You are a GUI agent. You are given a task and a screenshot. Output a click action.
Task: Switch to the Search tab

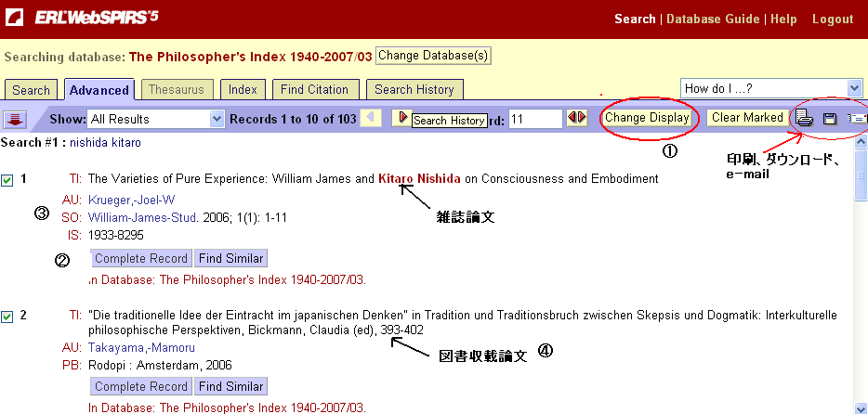[31, 90]
